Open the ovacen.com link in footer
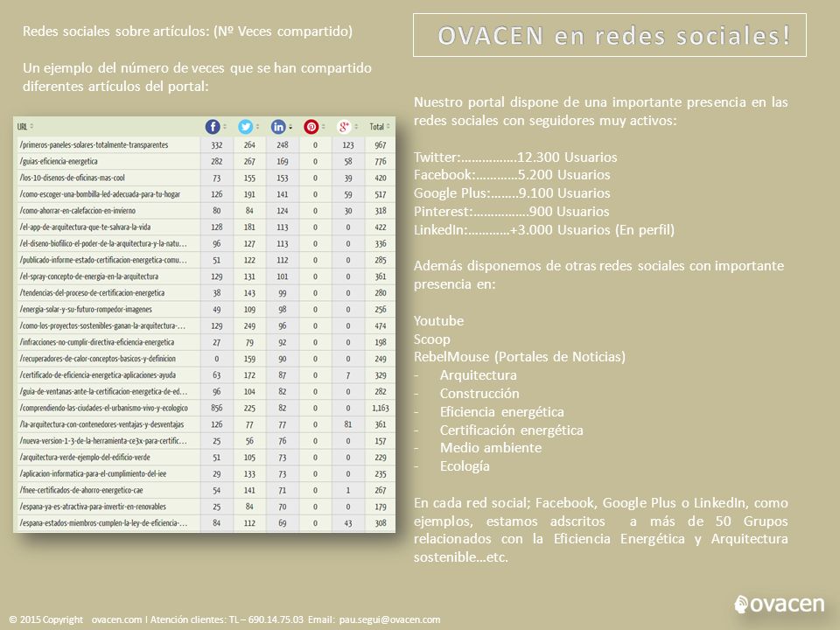 116,619
